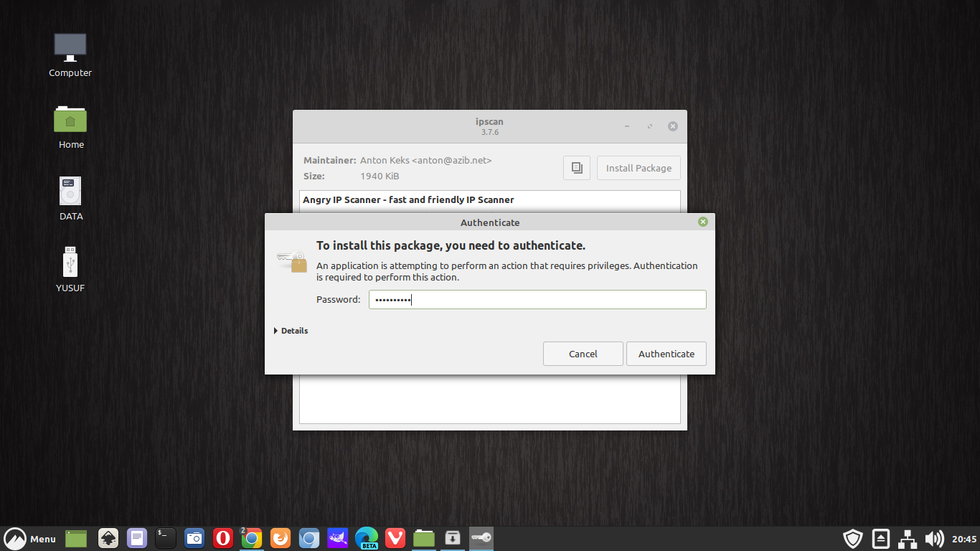Screen dimensions: 980x551
Task: Click the Password input field
Action: (x=537, y=299)
